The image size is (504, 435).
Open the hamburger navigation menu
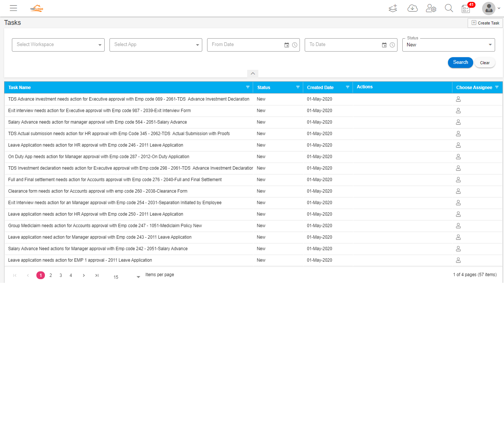coord(13,8)
